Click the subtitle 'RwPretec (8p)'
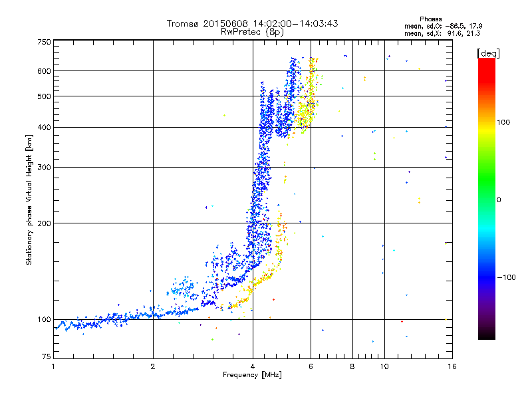The width and height of the screenshot is (532, 399). click(252, 32)
